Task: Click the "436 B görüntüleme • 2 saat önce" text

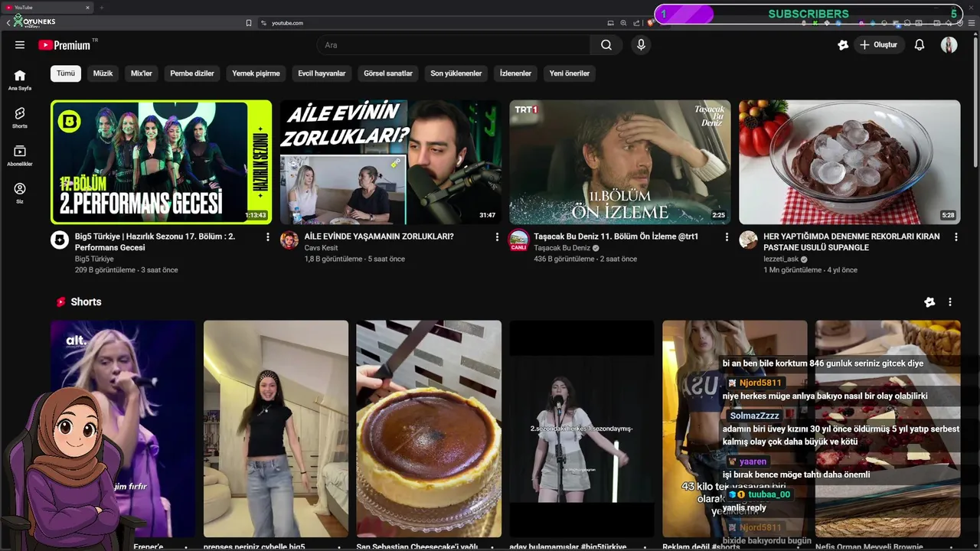Action: click(x=585, y=259)
